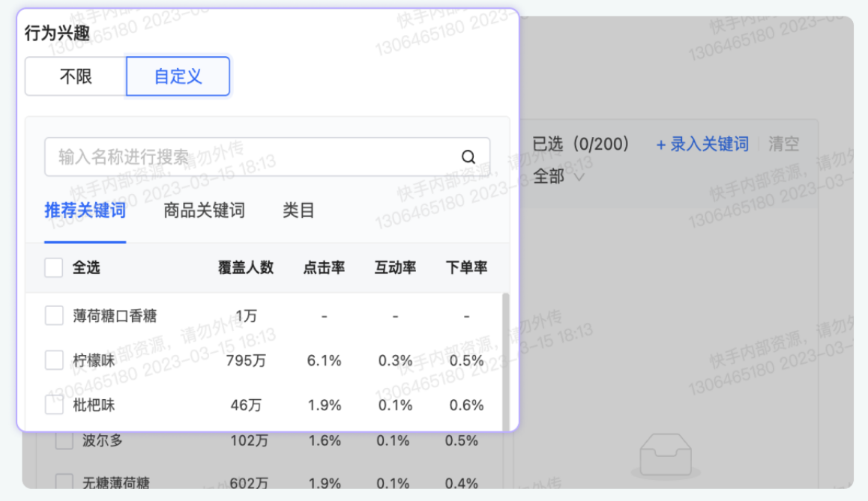Check the 柠檬味 keyword checkbox
The image size is (868, 501).
click(x=53, y=359)
